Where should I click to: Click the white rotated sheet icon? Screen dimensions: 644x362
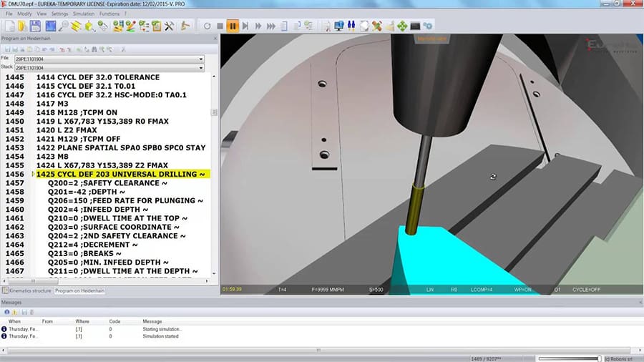[x=364, y=26]
